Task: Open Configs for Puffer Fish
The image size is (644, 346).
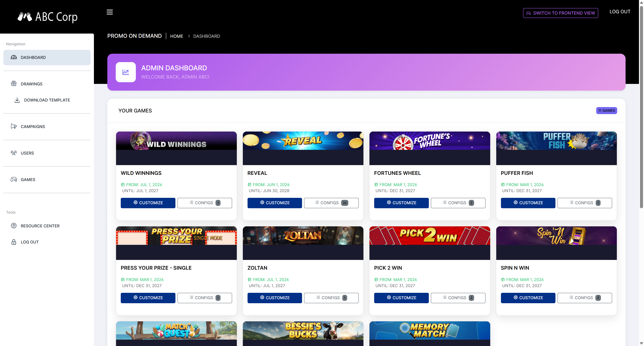Action: click(585, 203)
